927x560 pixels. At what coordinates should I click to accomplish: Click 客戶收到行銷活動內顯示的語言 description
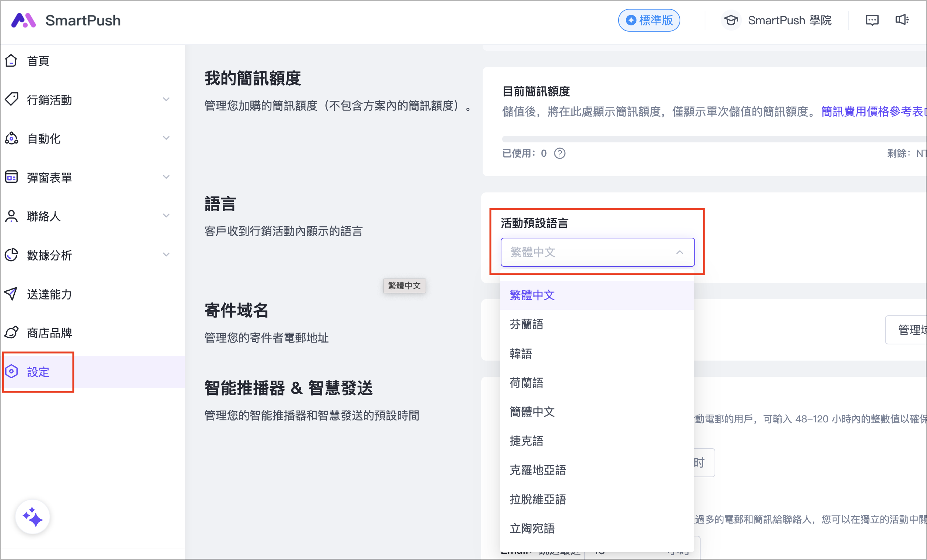(283, 231)
